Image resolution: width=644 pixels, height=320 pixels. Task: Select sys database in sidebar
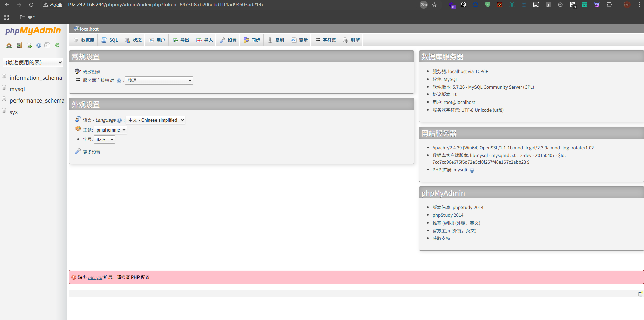(x=13, y=112)
